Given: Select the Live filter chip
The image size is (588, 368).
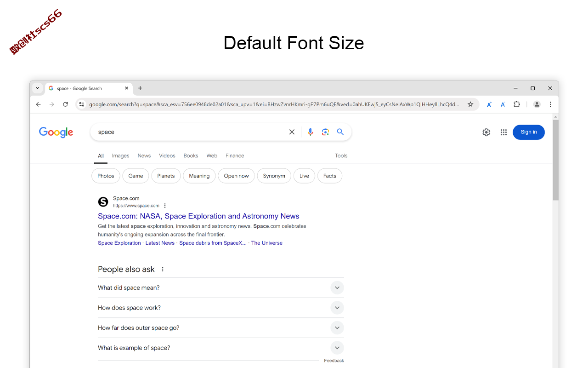Looking at the screenshot, I should coord(305,176).
